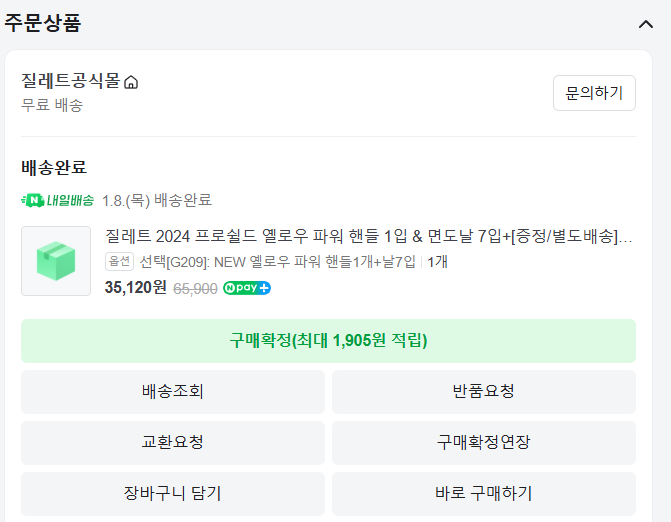Click the 35,120원 price

(x=135, y=288)
